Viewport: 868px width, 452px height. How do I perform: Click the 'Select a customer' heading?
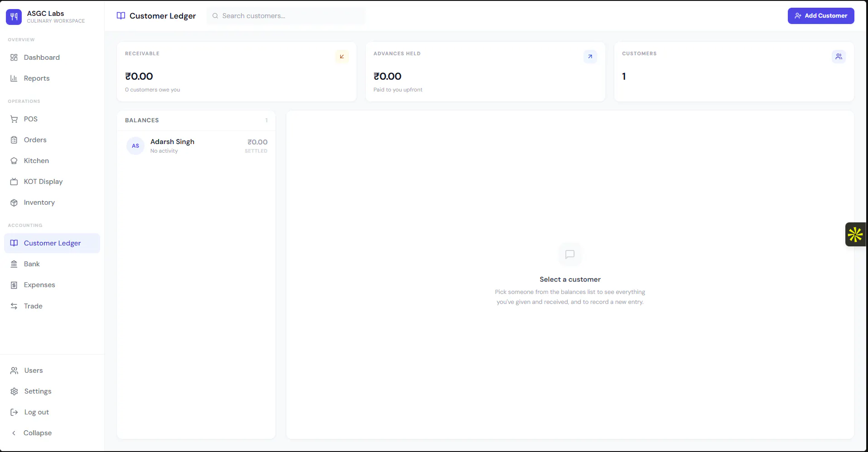(x=570, y=279)
